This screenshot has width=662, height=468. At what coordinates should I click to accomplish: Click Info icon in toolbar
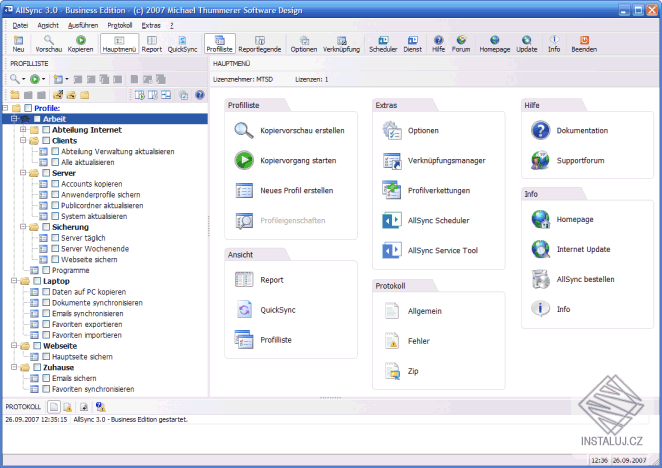[x=554, y=44]
